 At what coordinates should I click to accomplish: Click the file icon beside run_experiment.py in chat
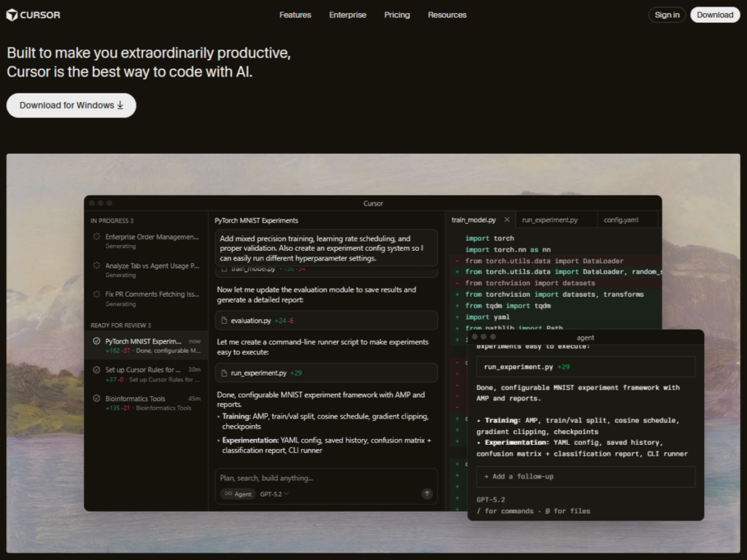tap(225, 373)
